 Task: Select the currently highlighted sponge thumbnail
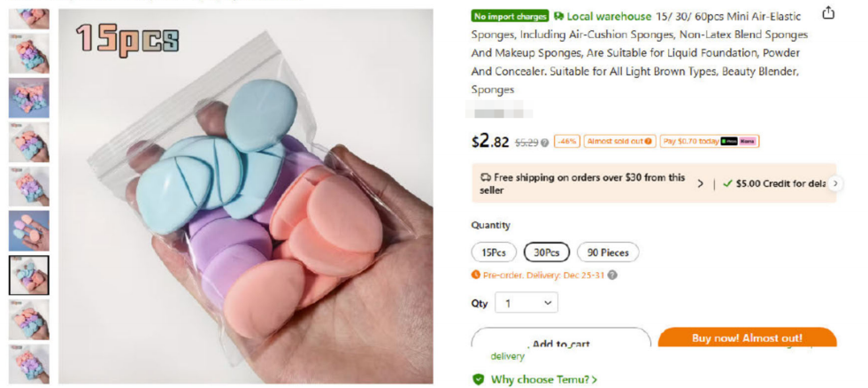tap(29, 275)
